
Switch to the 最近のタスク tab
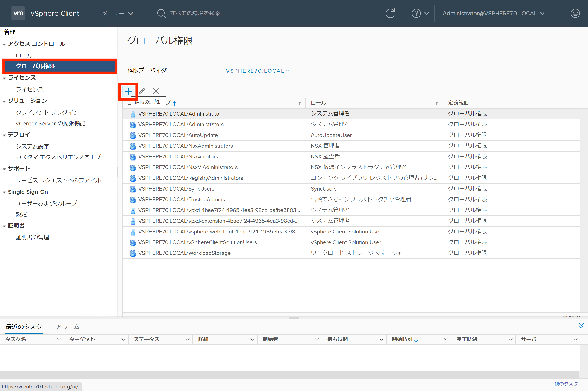[24, 327]
